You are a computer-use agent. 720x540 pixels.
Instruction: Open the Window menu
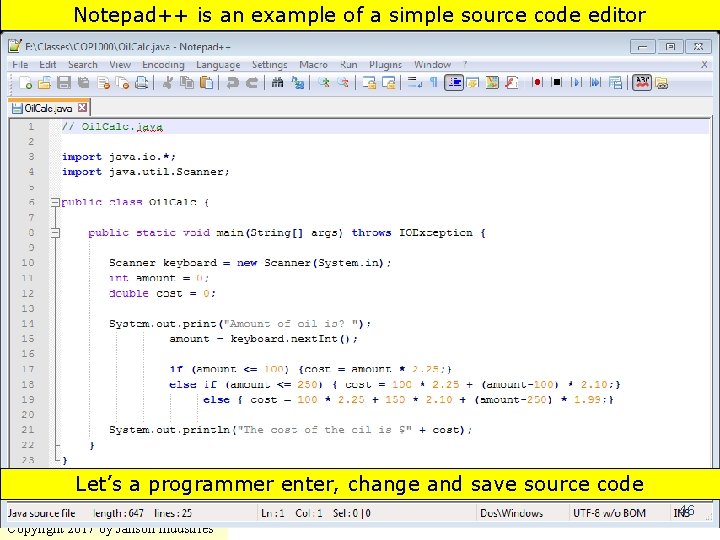(432, 65)
